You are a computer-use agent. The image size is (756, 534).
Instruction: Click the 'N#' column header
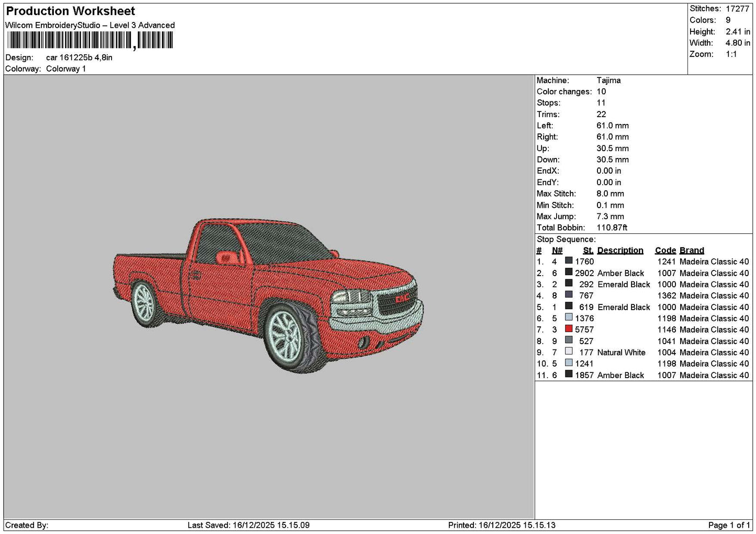557,251
